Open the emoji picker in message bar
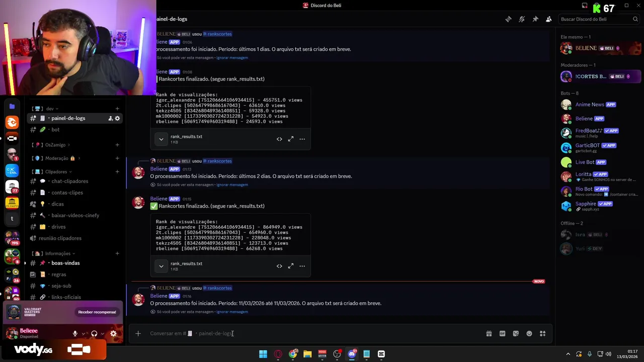644x362 pixels. (x=529, y=333)
